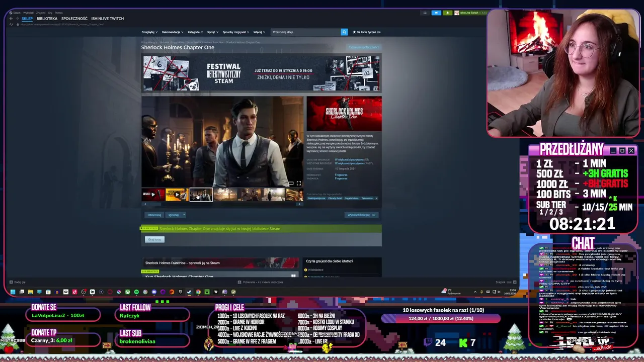Image resolution: width=644 pixels, height=362 pixels.
Task: Switch to the SKLEP tab
Action: tap(27, 19)
